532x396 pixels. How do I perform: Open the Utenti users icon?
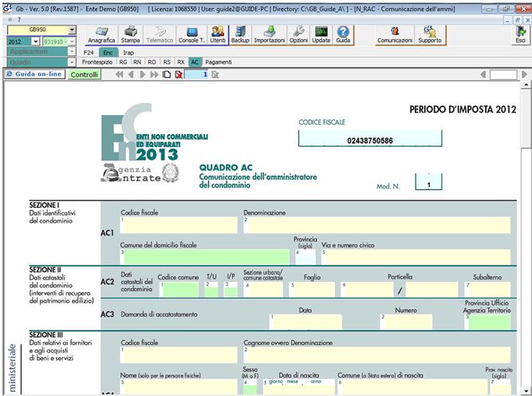tap(218, 35)
